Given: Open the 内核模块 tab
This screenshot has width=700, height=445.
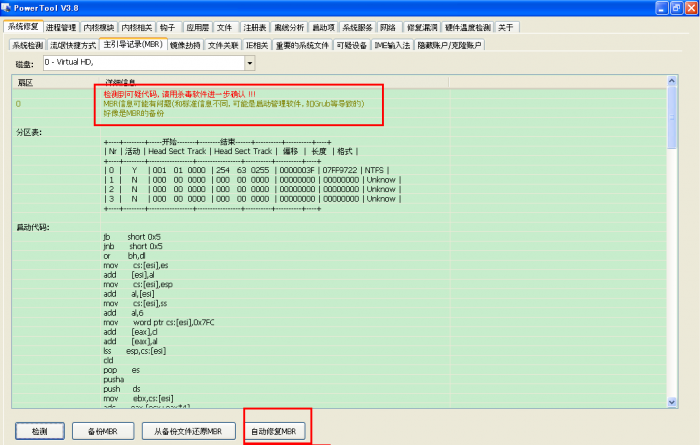Looking at the screenshot, I should pyautogui.click(x=103, y=27).
